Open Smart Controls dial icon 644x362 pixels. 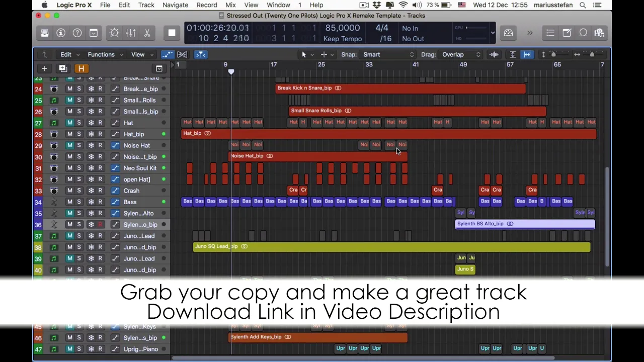point(114,33)
